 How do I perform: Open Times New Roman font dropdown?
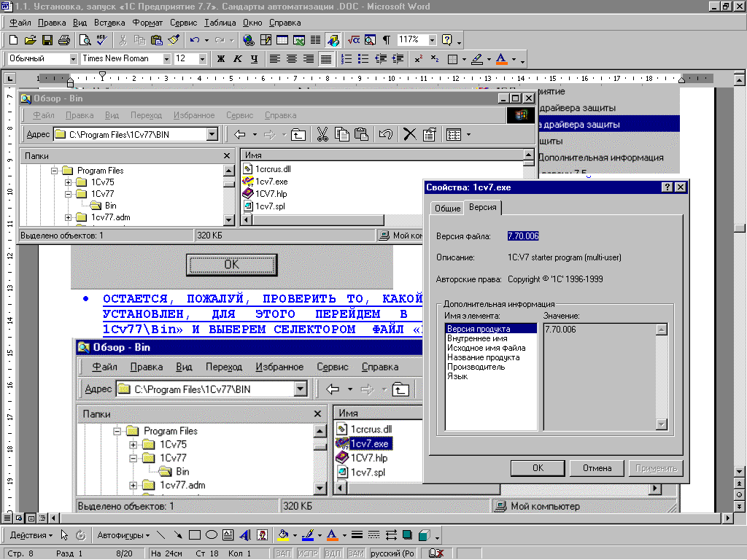167,58
